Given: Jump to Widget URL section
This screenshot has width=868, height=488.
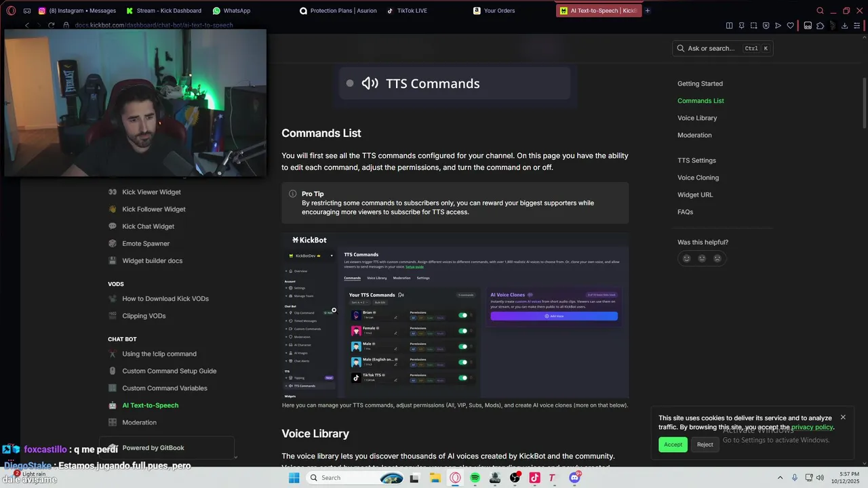Looking at the screenshot, I should click(695, 195).
